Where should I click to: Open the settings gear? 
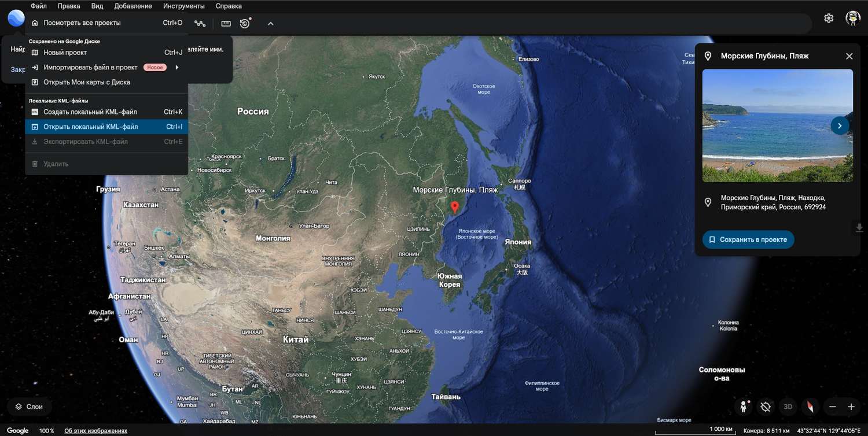(829, 18)
